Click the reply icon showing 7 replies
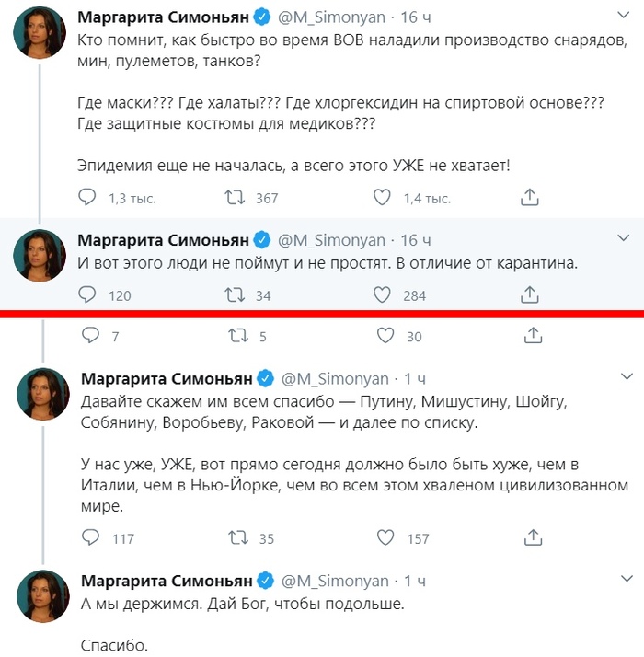The width and height of the screenshot is (644, 657). (x=89, y=337)
